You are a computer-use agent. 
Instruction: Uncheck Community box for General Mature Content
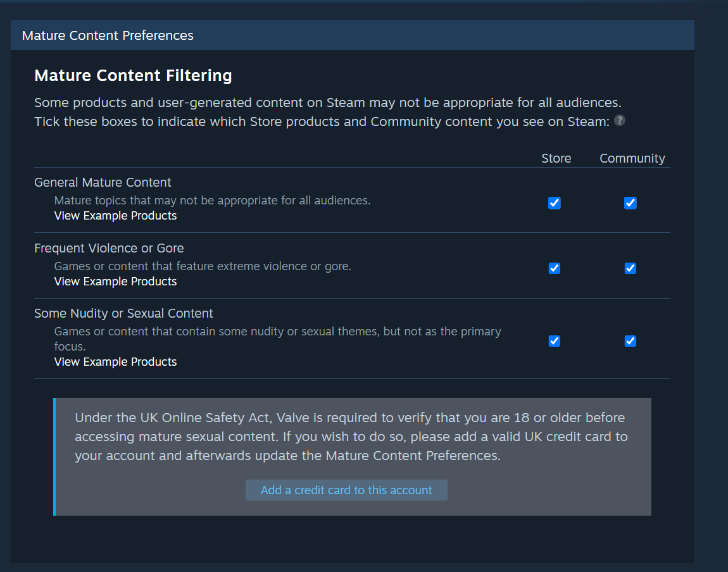coord(630,202)
